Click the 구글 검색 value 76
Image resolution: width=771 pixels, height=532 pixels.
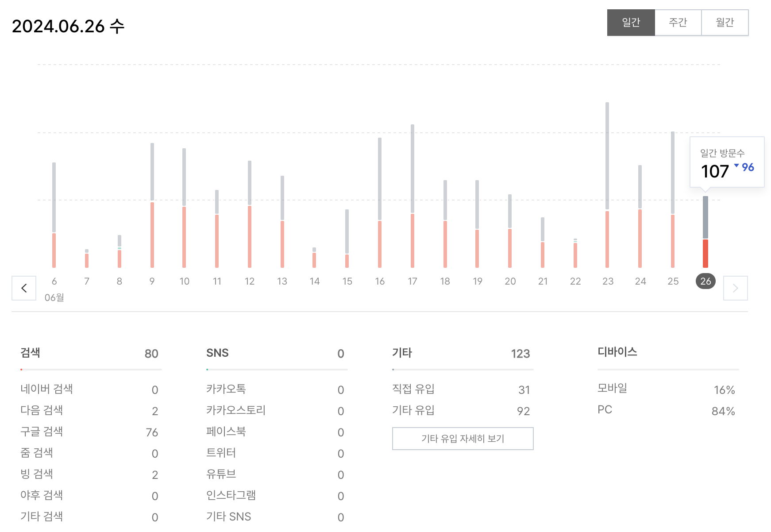pyautogui.click(x=152, y=432)
